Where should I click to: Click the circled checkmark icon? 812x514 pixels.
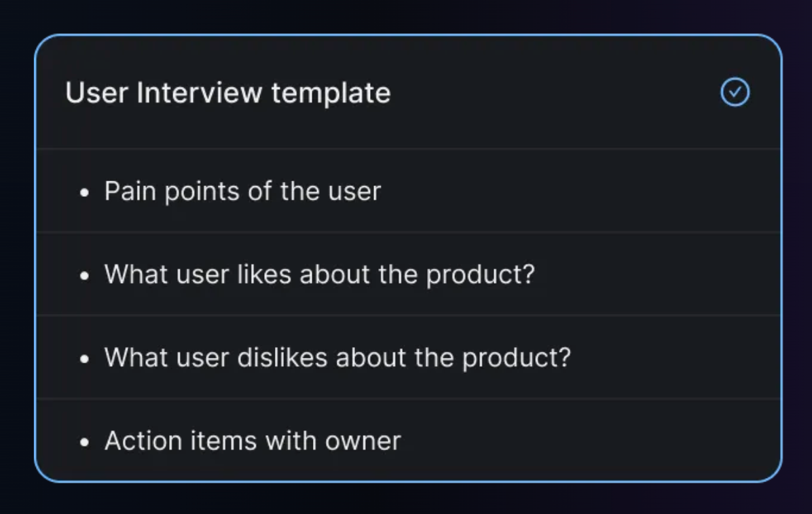[735, 92]
